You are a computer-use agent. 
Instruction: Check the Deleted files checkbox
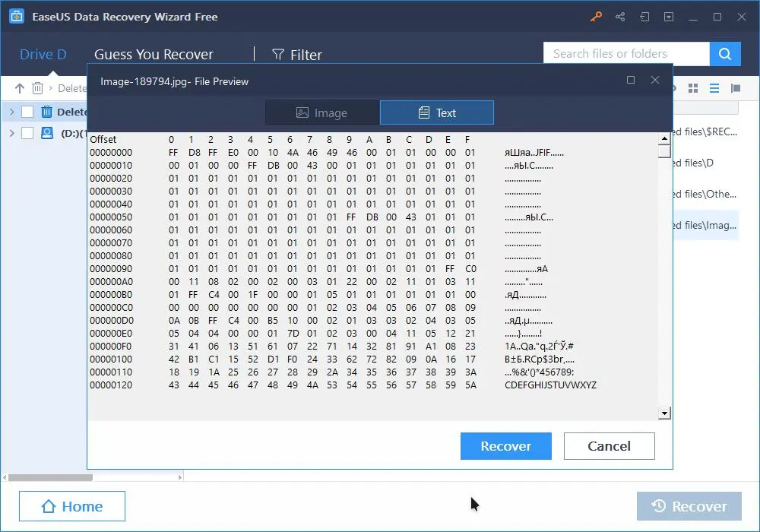[x=27, y=112]
